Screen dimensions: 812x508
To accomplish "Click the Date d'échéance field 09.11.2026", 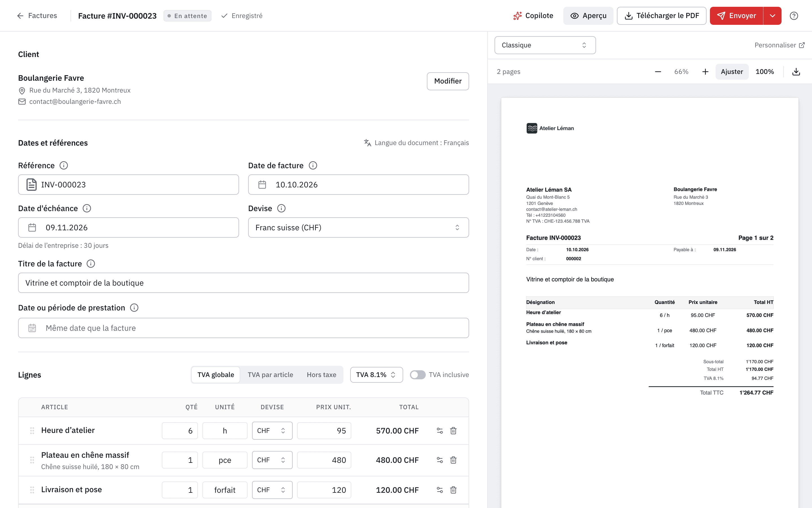I will pos(129,227).
